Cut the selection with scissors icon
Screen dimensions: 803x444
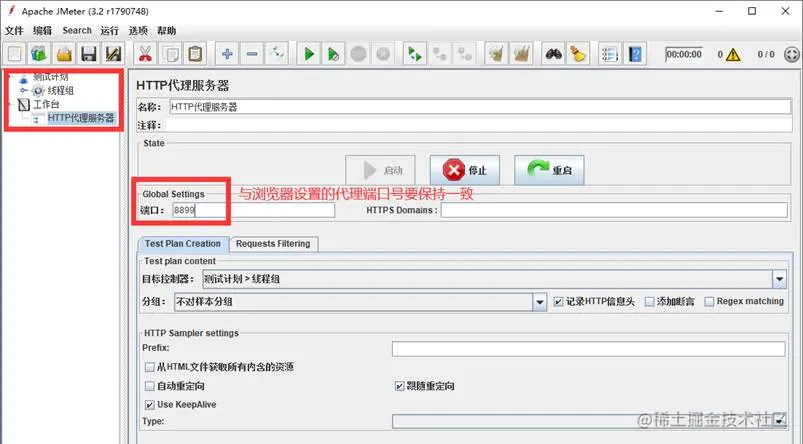[145, 54]
